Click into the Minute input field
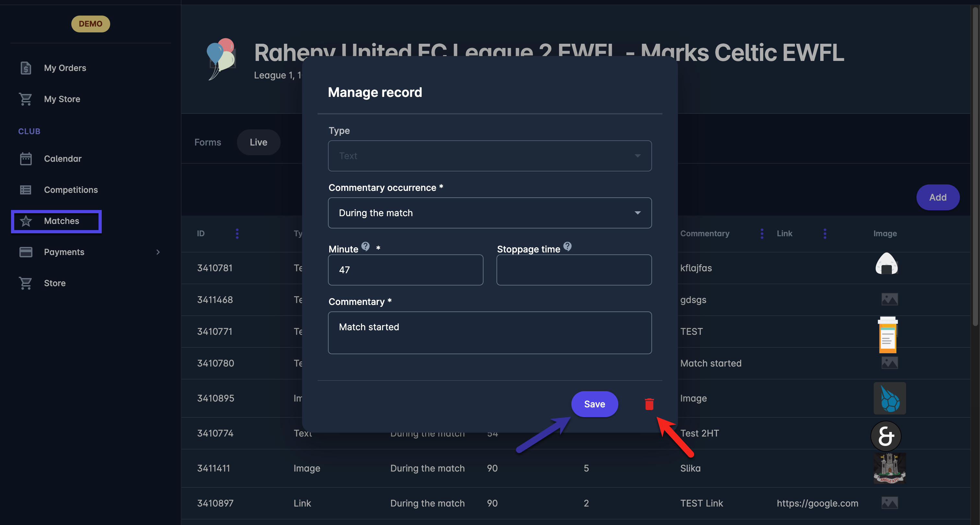 [x=405, y=270]
